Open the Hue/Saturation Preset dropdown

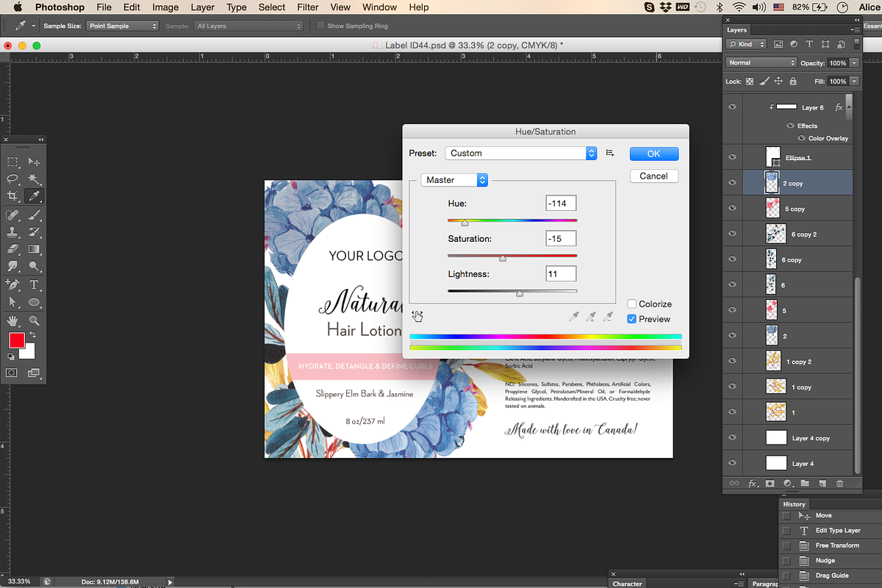click(520, 153)
